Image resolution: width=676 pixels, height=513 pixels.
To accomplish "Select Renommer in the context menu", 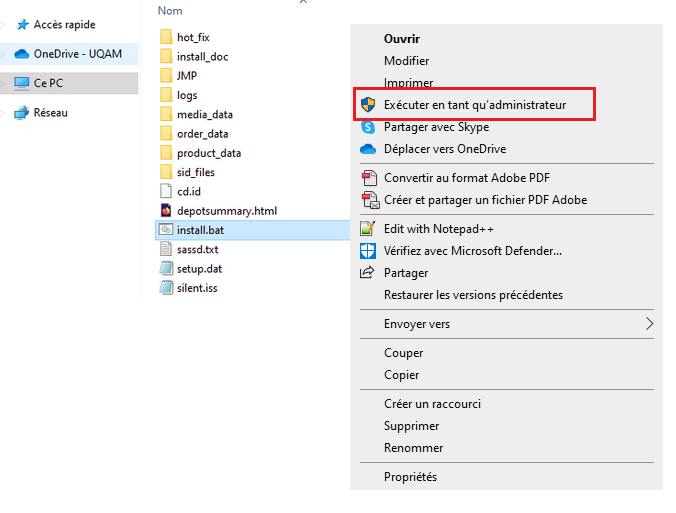I will click(413, 448).
